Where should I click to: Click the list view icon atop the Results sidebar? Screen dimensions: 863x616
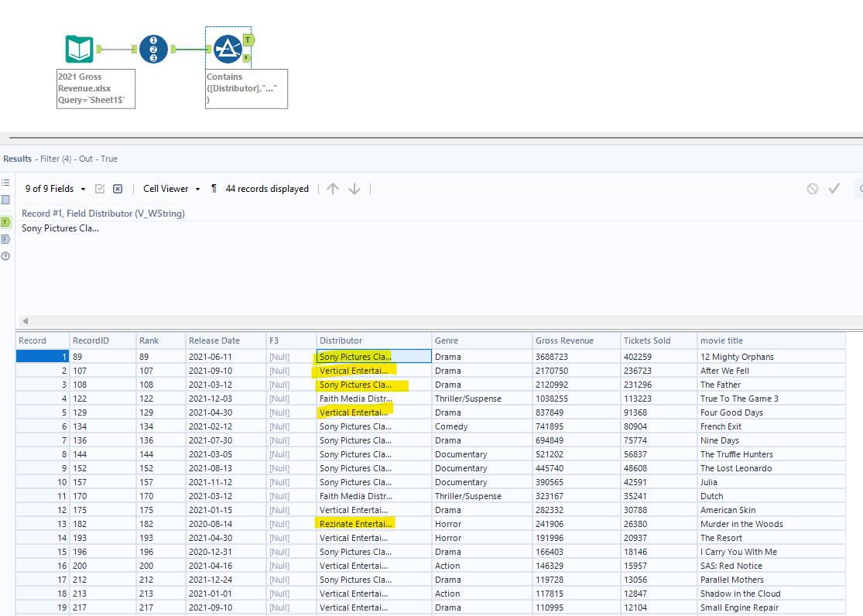pos(5,183)
